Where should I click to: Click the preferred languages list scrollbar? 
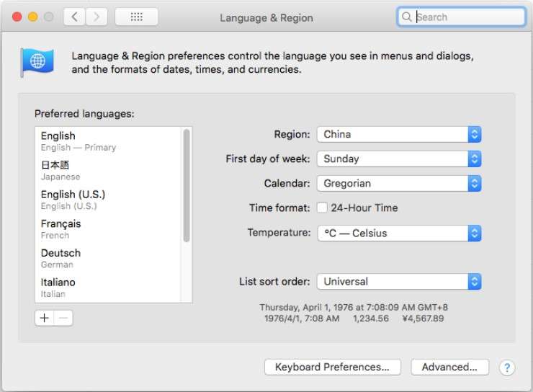pyautogui.click(x=187, y=186)
